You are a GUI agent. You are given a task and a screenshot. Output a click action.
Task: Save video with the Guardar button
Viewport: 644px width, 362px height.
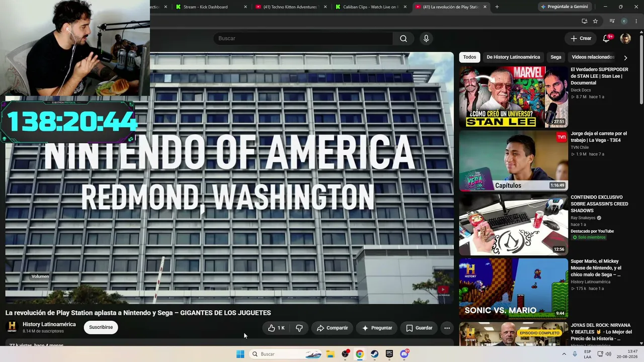(x=419, y=328)
